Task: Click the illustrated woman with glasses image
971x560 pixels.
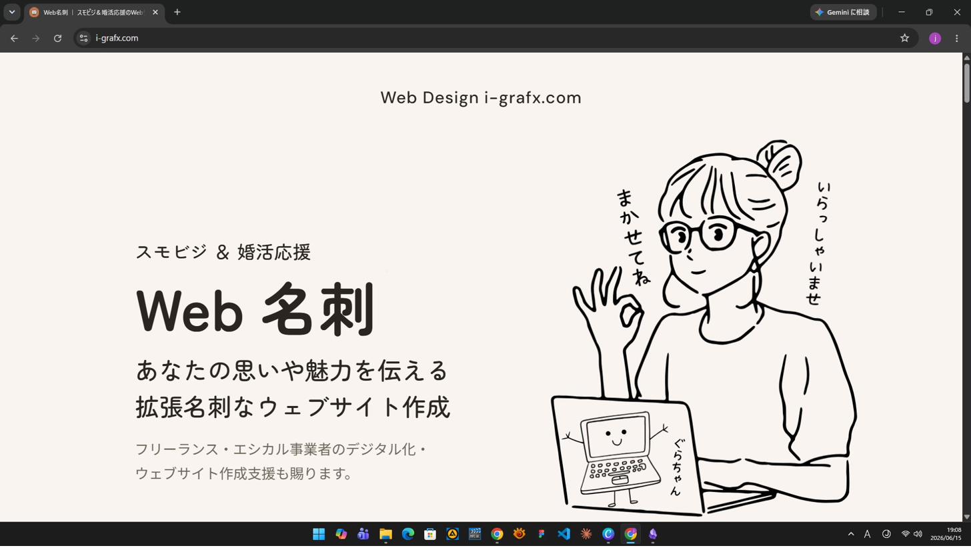Action: tap(704, 327)
